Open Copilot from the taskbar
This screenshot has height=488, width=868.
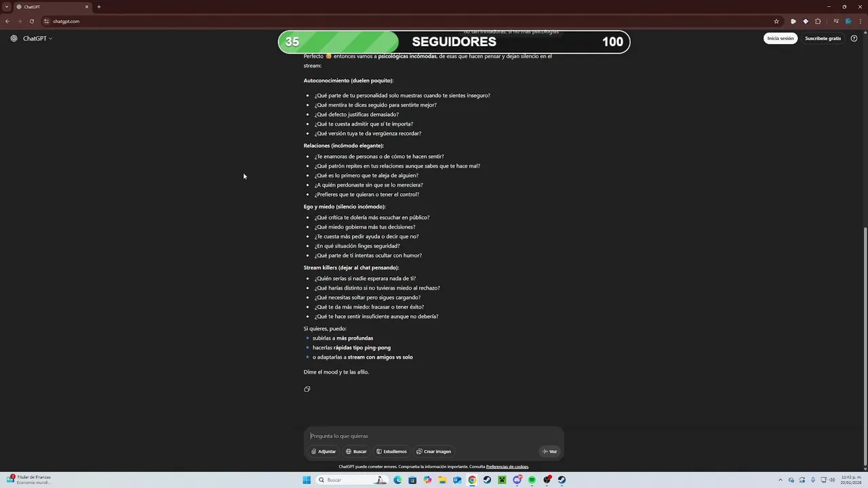point(427,480)
